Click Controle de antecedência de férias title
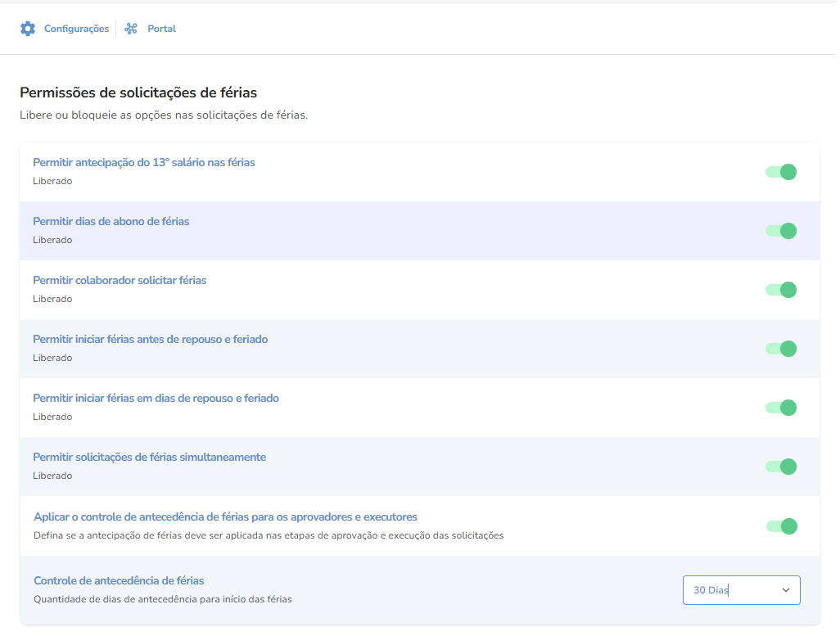 point(119,581)
